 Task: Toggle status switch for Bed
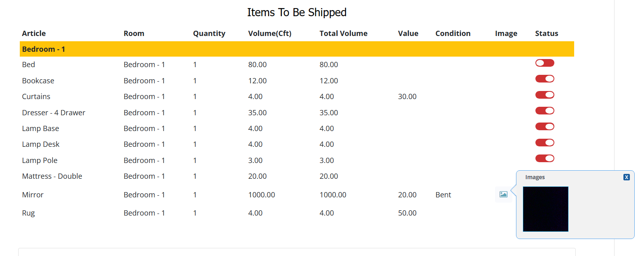(545, 63)
